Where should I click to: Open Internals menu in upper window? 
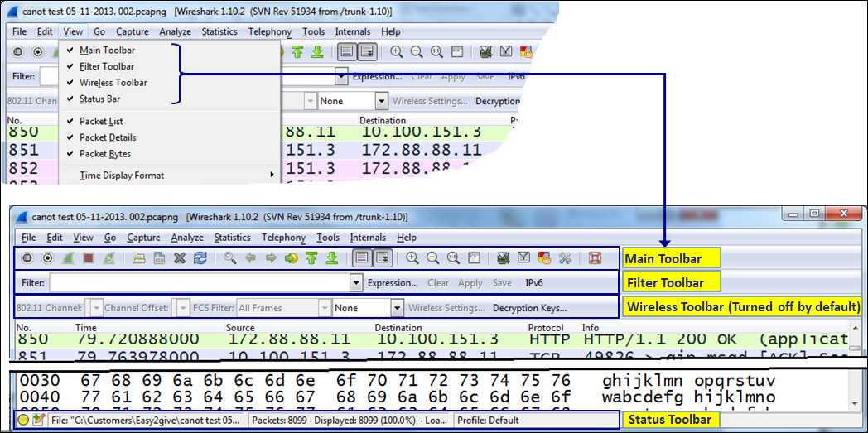(x=353, y=31)
